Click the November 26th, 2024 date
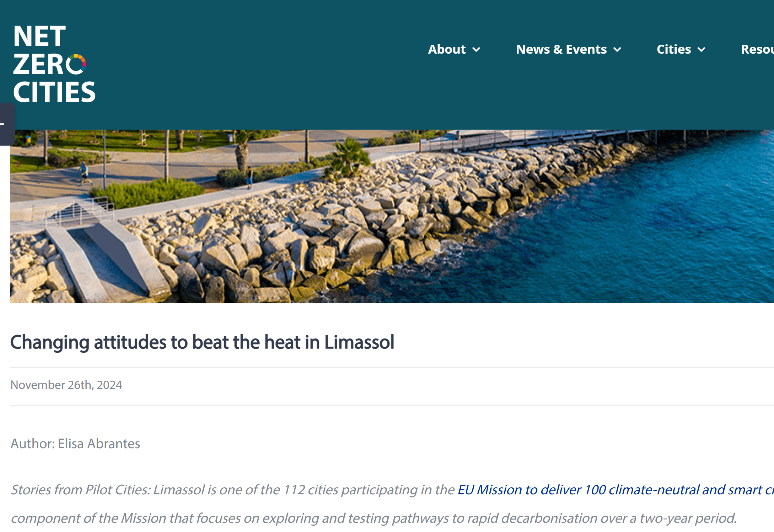Image resolution: width=774 pixels, height=532 pixels. click(x=66, y=385)
